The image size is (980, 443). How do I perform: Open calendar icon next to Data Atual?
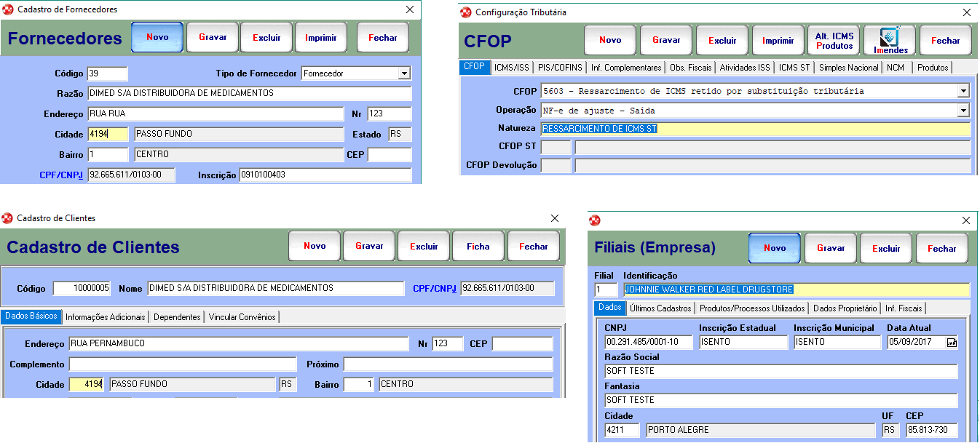[951, 342]
